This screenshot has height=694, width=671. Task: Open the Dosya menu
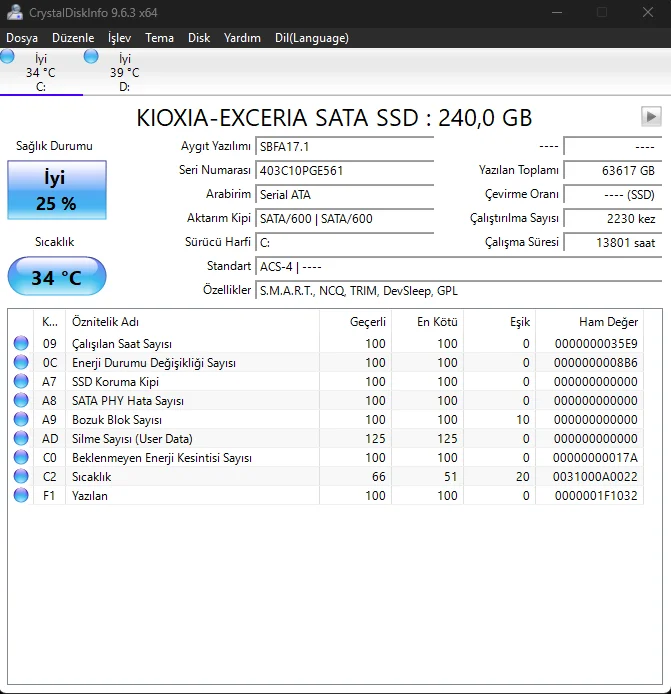[x=22, y=38]
